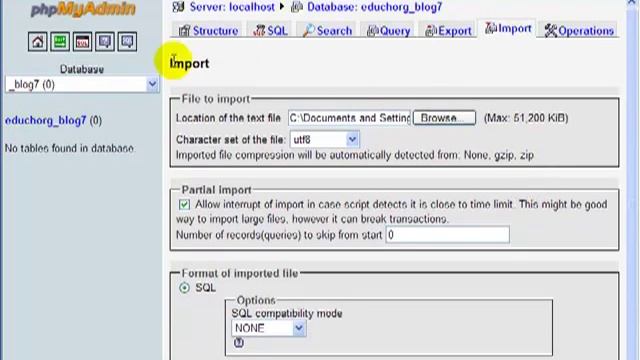Screen dimensions: 640x360
Task: Click Database: educhorg_blog7 breadcrumb link
Action: coord(374,7)
